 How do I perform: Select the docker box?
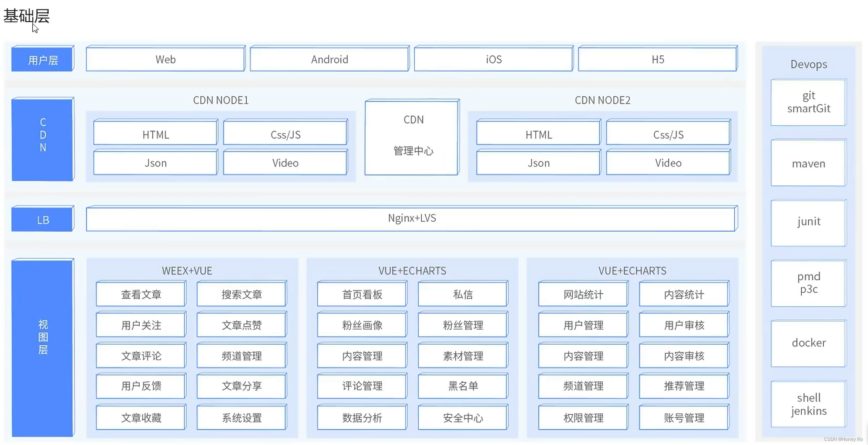(808, 343)
